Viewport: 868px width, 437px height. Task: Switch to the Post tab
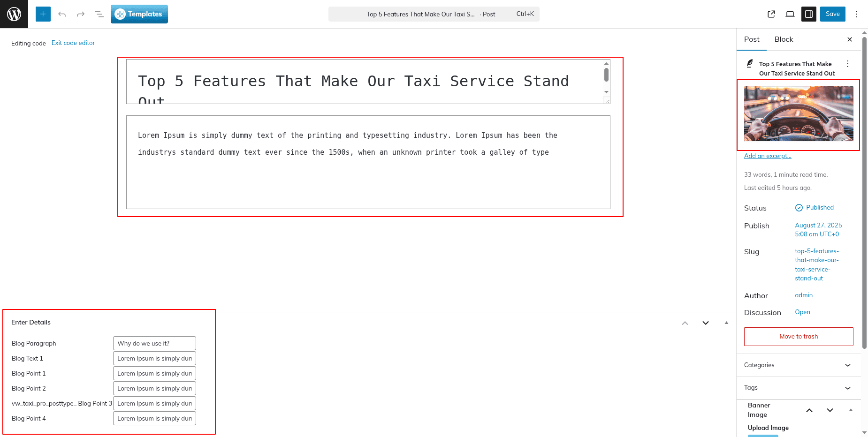point(752,39)
